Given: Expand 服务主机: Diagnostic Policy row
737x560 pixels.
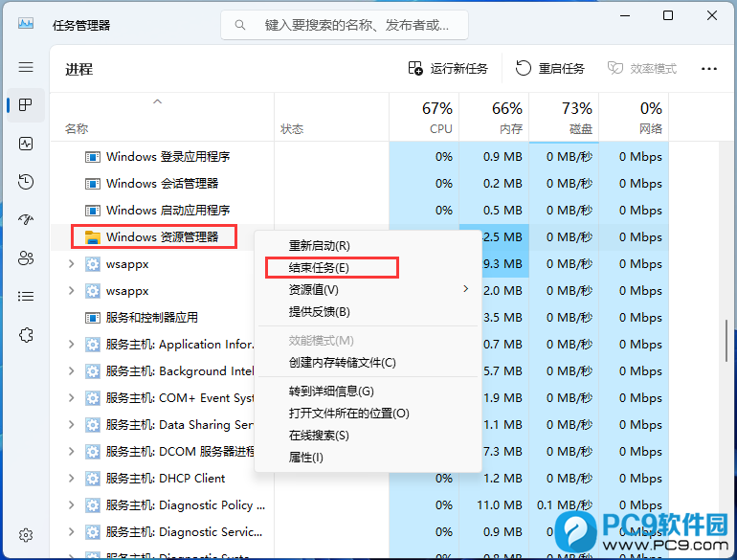Looking at the screenshot, I should point(72,505).
